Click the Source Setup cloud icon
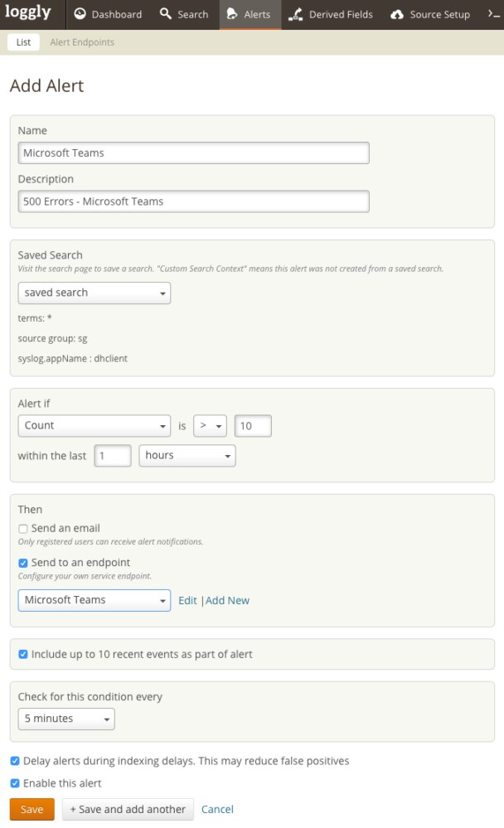Viewport: 504px width, 828px height. tap(397, 14)
